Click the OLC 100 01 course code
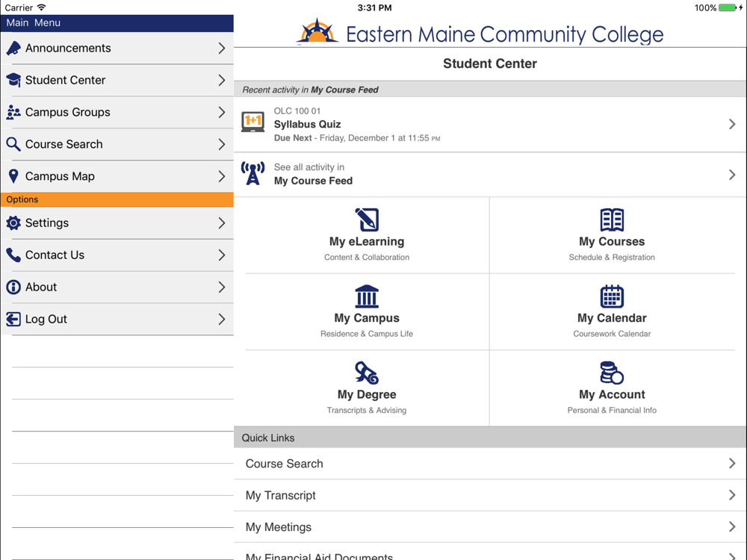747x560 pixels. click(x=297, y=111)
